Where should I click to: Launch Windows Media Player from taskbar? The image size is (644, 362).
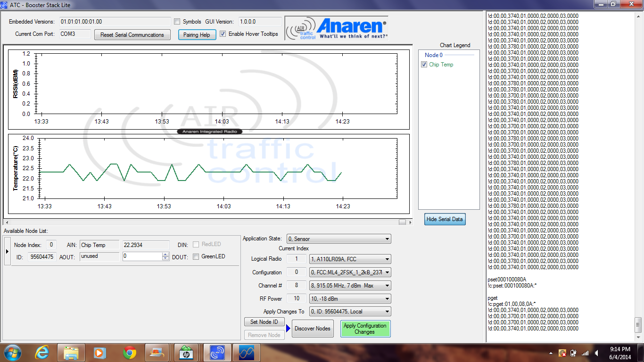pos(100,352)
